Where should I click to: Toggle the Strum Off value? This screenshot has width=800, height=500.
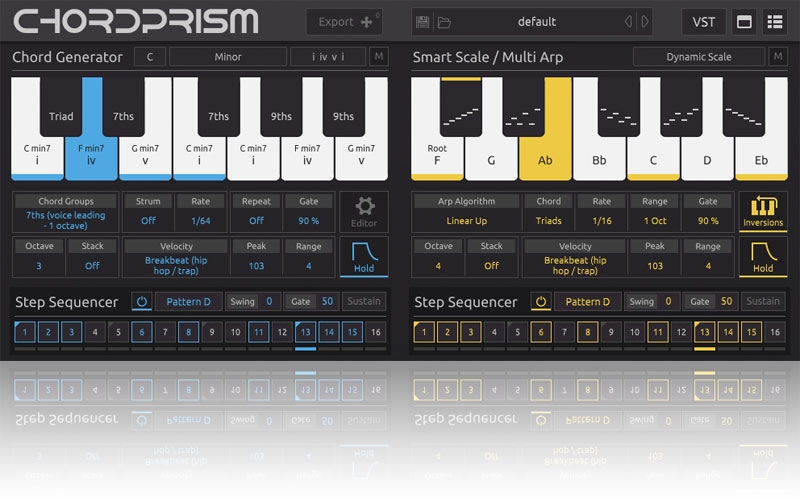pyautogui.click(x=148, y=220)
